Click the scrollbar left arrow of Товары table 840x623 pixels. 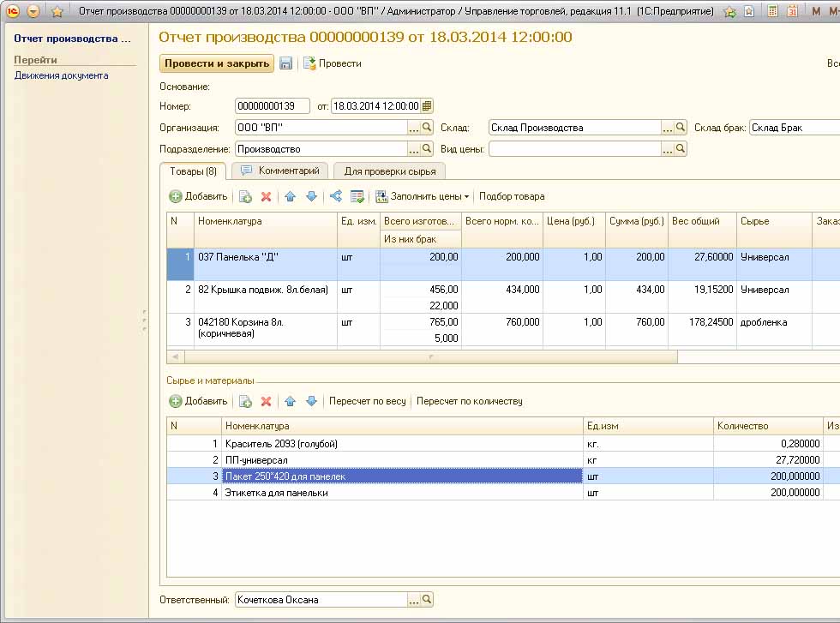176,356
